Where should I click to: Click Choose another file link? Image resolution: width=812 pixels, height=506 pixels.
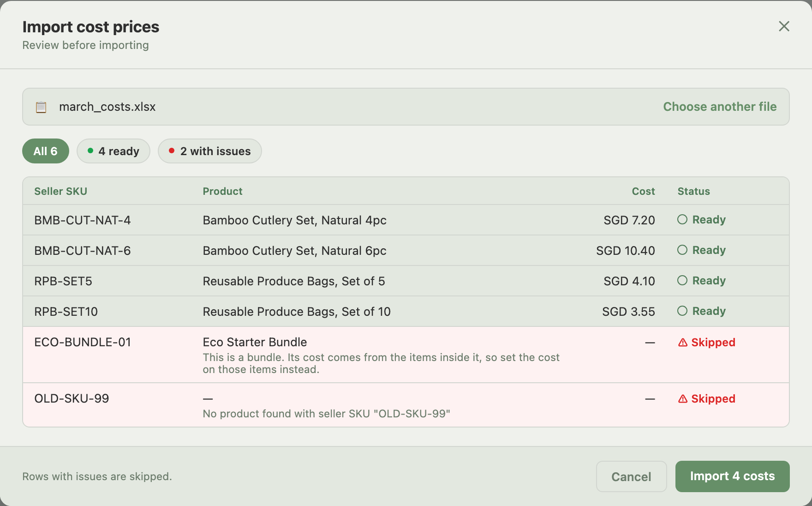(x=720, y=107)
